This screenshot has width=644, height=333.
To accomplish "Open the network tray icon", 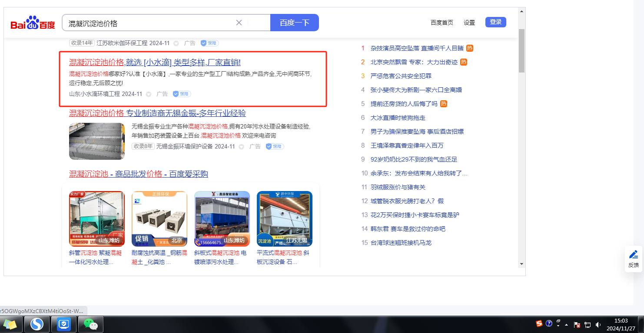I will point(588,324).
